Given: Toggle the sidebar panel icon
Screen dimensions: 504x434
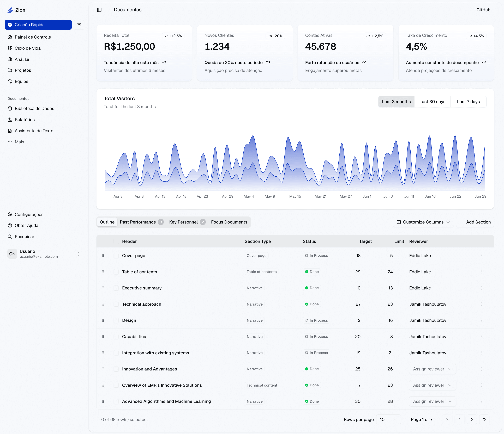Looking at the screenshot, I should tap(99, 10).
